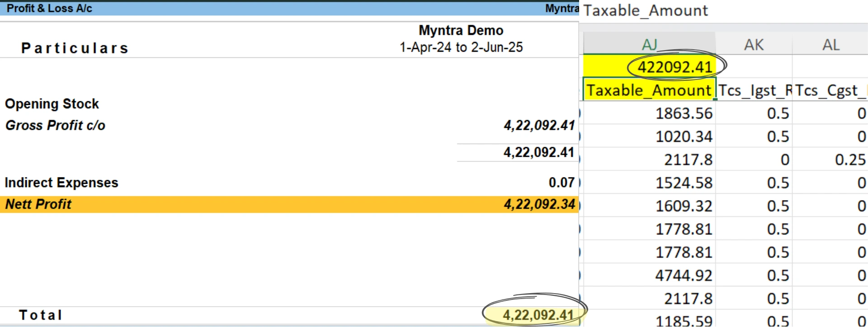Open the Opening Stock ledger row
Screen dimensions: 868x327
[x=52, y=104]
